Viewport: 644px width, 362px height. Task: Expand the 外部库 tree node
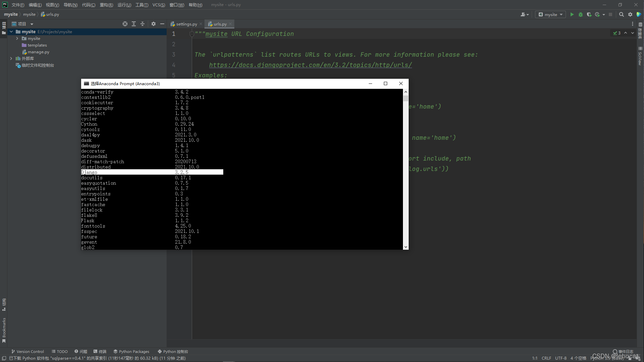point(11,58)
